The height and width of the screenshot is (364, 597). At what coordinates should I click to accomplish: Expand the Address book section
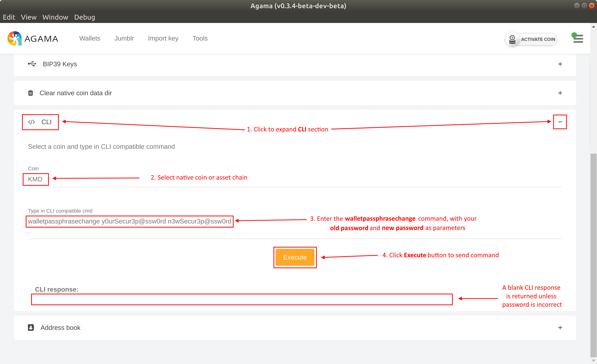(560, 328)
